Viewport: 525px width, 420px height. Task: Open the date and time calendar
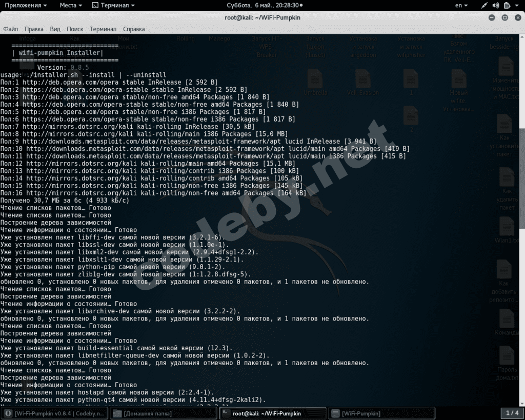pyautogui.click(x=264, y=5)
